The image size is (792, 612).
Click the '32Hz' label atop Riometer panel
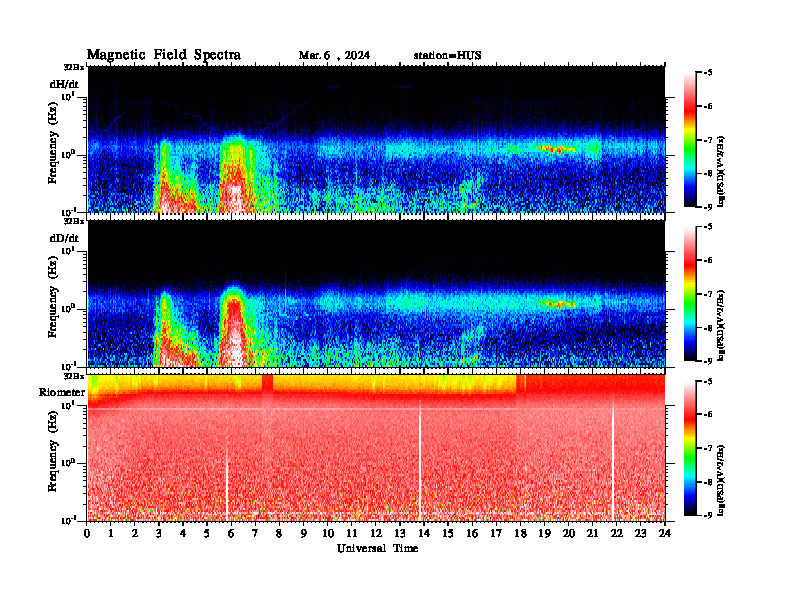pyautogui.click(x=74, y=376)
